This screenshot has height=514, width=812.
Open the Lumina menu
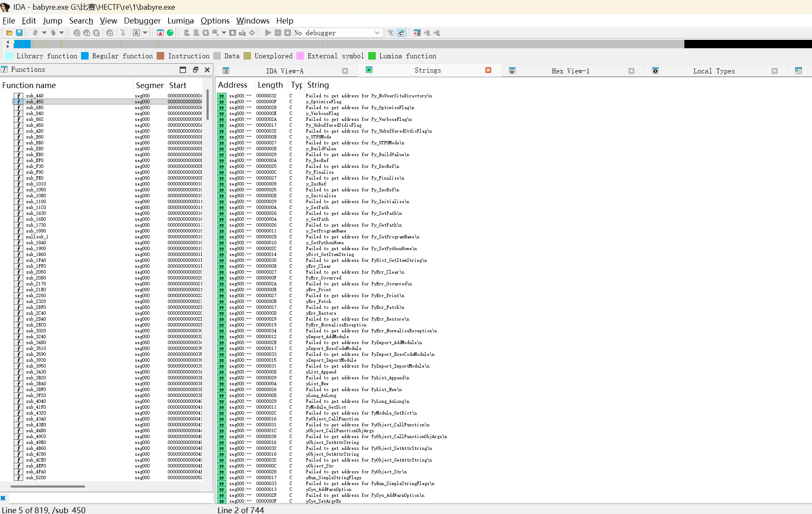click(181, 21)
